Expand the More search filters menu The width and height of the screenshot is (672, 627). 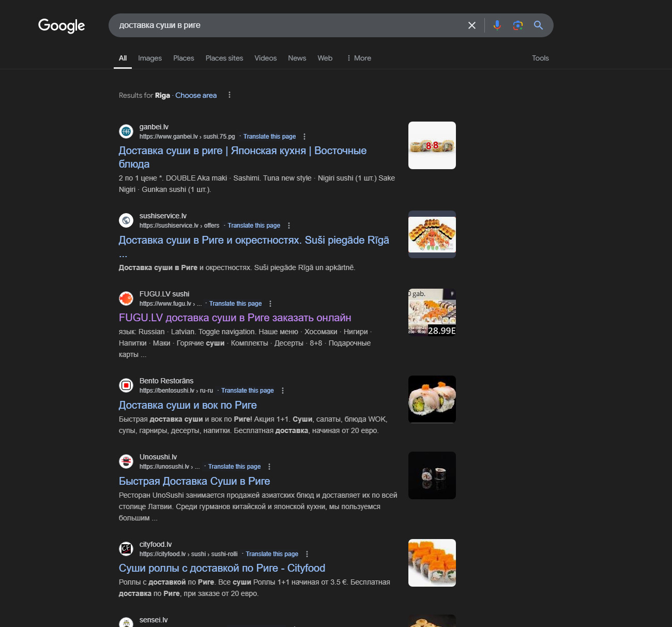[x=359, y=58]
